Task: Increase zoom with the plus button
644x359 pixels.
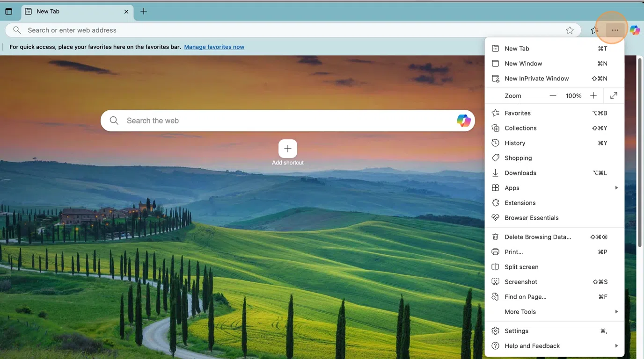Action: click(593, 96)
